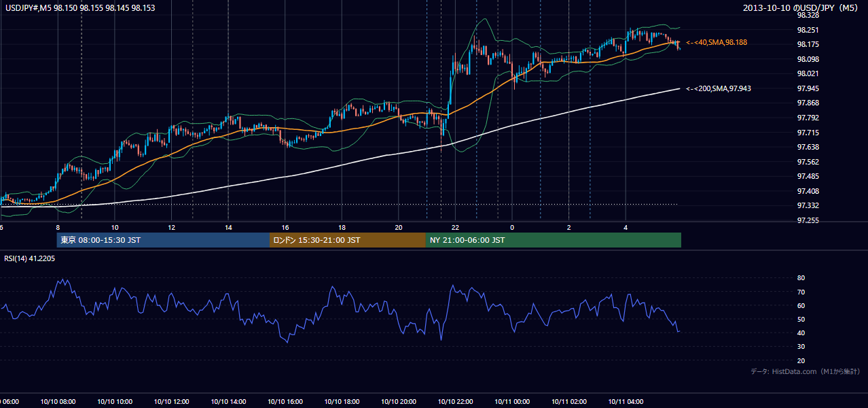Click the 10/10 14:00 date axis label

(x=228, y=402)
